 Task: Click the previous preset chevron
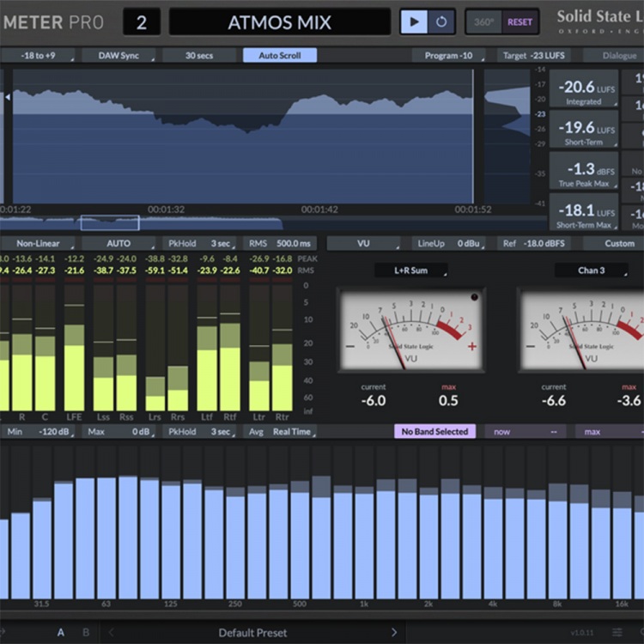(x=112, y=632)
